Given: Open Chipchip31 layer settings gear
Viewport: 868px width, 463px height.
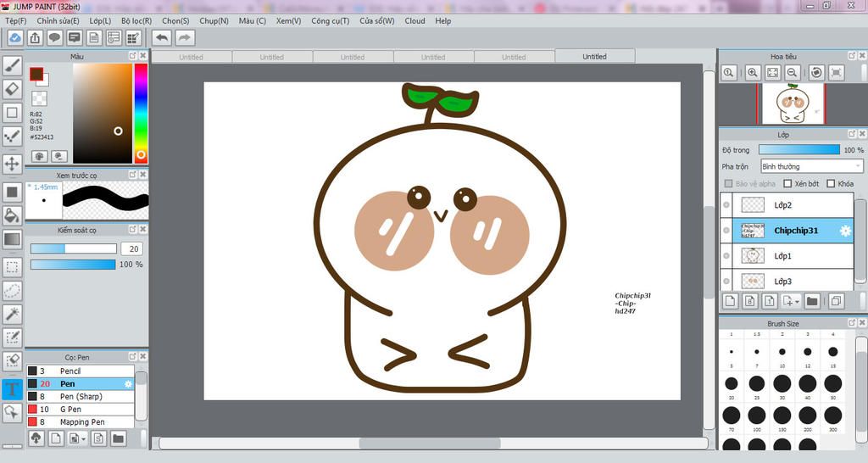Looking at the screenshot, I should [x=845, y=231].
